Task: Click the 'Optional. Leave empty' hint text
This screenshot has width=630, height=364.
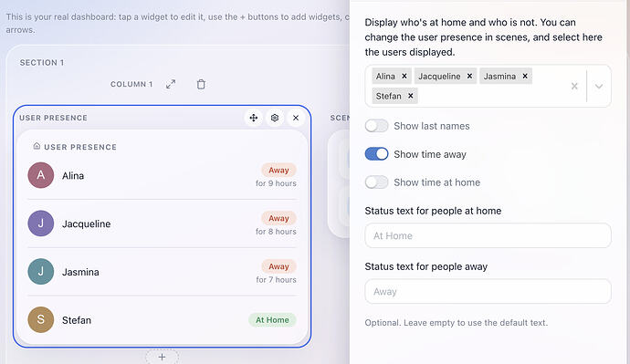Action: point(456,323)
